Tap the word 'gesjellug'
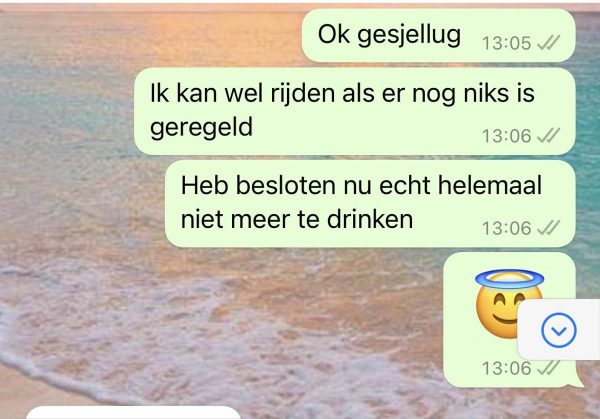 point(409,35)
